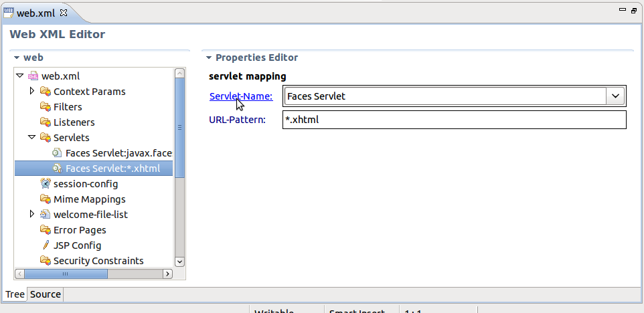Restore the editor area with the restore button
The image size is (644, 313).
pyautogui.click(x=634, y=11)
